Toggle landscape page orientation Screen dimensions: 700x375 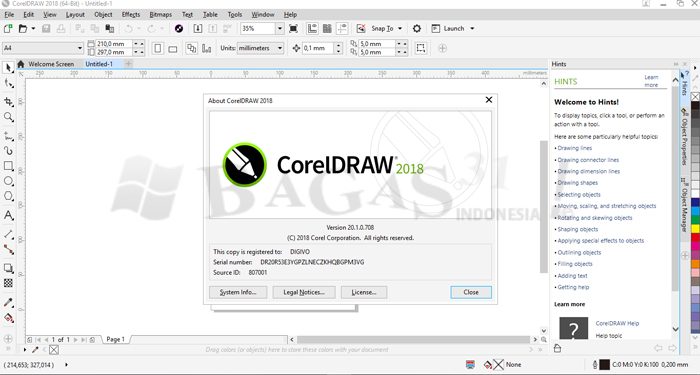pyautogui.click(x=173, y=48)
